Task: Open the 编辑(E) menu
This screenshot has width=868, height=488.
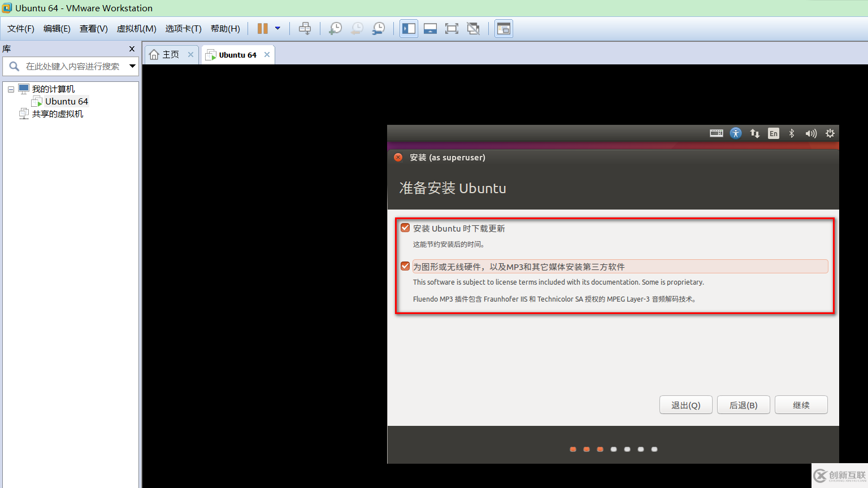Action: click(x=57, y=28)
